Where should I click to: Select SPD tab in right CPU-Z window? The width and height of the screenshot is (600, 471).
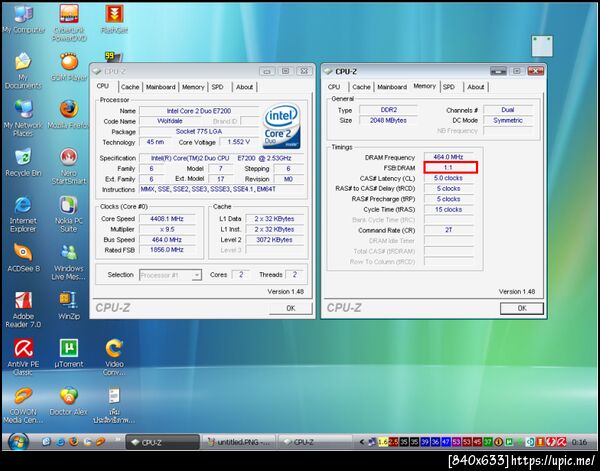tap(449, 87)
